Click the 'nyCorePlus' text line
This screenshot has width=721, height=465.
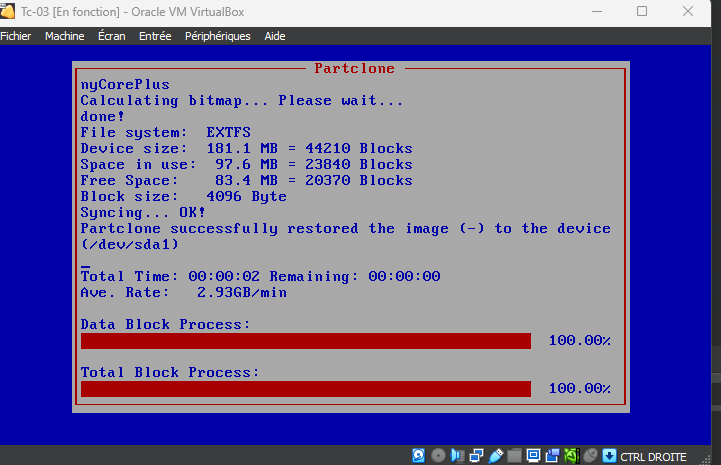coord(125,85)
